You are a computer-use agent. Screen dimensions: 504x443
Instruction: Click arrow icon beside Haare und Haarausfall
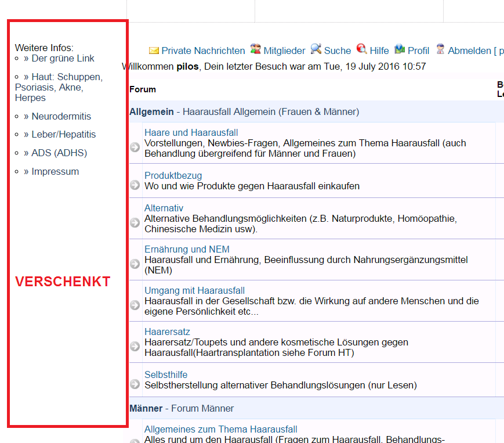tap(135, 147)
